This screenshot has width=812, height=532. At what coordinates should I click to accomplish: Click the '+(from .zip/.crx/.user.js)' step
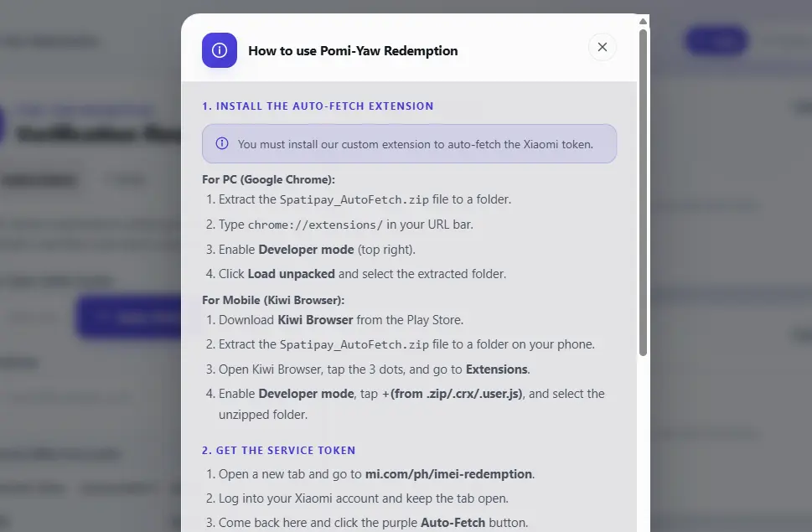pos(411,404)
